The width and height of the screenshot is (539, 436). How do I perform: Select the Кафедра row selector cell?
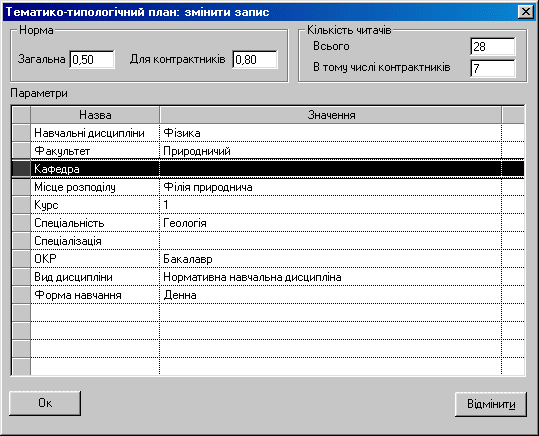(x=21, y=168)
